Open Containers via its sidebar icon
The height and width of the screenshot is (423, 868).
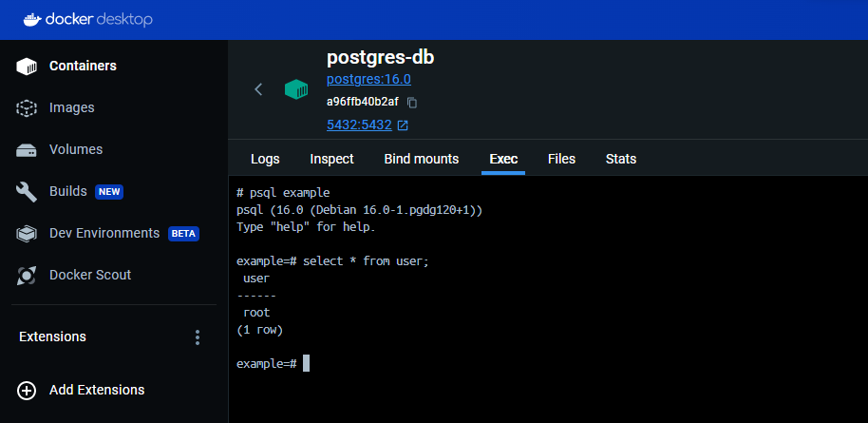pos(27,67)
